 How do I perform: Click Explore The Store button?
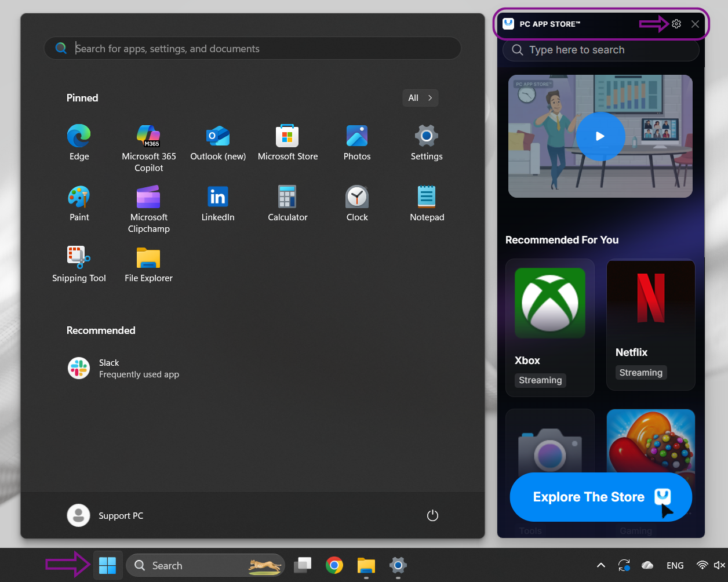(x=601, y=497)
